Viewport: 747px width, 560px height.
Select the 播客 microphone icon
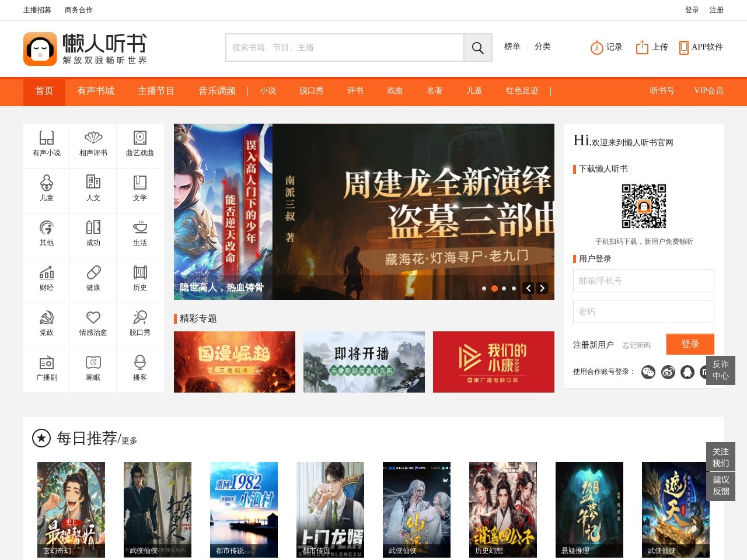(140, 362)
